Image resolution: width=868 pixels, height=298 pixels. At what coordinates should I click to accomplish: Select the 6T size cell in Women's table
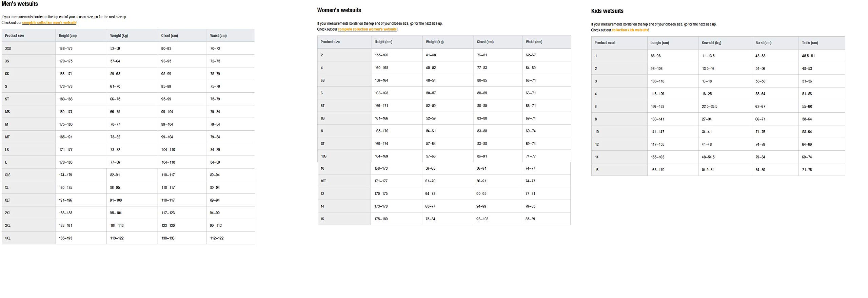click(x=344, y=106)
